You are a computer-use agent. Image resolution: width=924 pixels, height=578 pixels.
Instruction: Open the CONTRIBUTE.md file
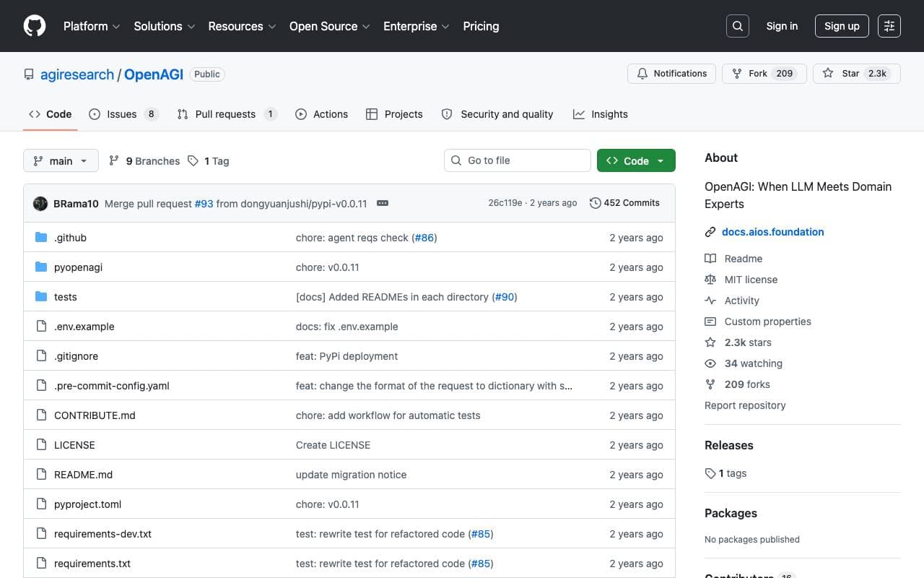pyautogui.click(x=95, y=415)
